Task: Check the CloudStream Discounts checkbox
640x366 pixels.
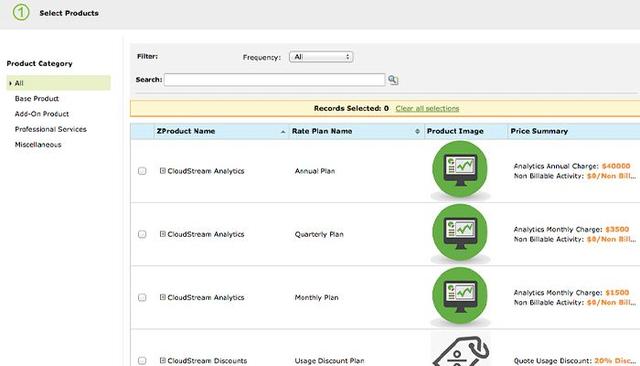Action: click(142, 361)
